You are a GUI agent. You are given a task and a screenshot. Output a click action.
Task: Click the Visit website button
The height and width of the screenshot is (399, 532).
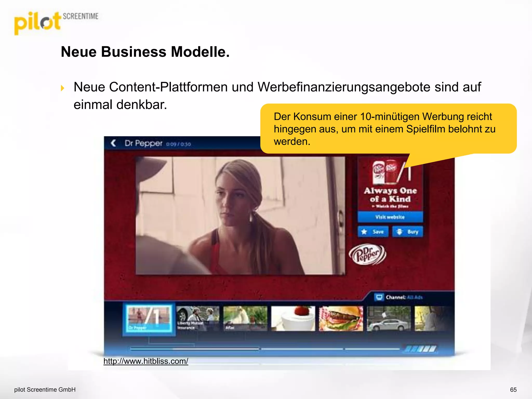click(x=390, y=217)
